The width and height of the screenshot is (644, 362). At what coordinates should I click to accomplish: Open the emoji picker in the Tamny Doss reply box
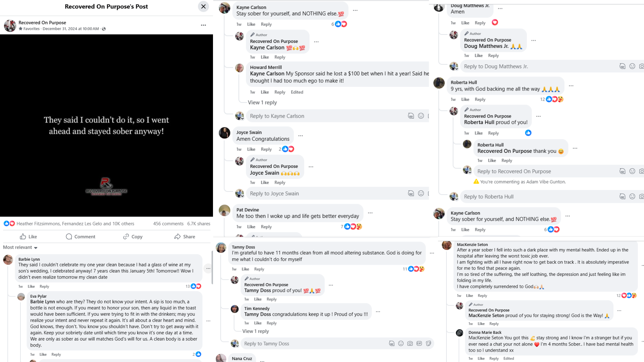pos(401,343)
